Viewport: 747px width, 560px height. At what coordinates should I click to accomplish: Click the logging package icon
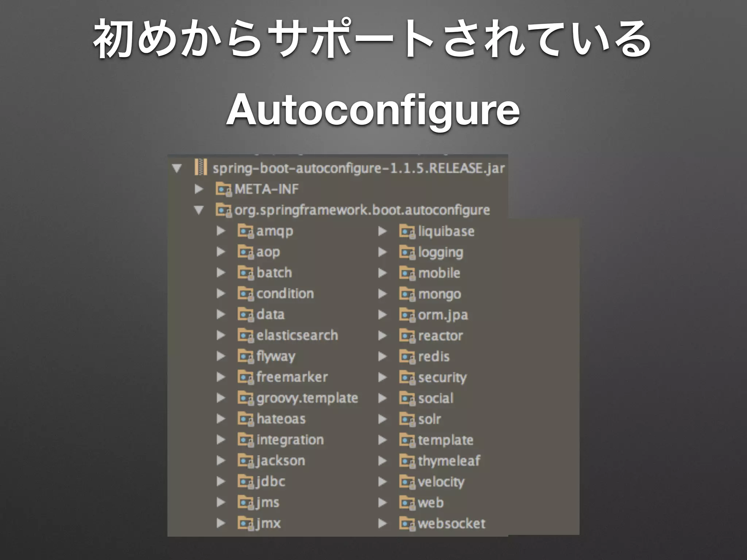407,252
